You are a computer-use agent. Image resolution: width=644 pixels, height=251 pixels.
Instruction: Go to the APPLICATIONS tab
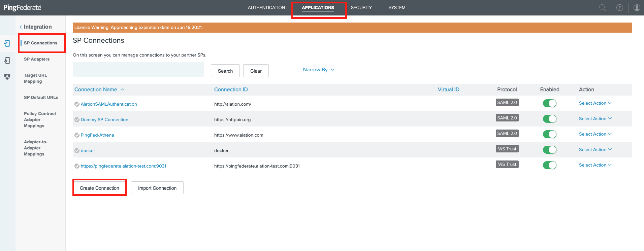point(318,7)
